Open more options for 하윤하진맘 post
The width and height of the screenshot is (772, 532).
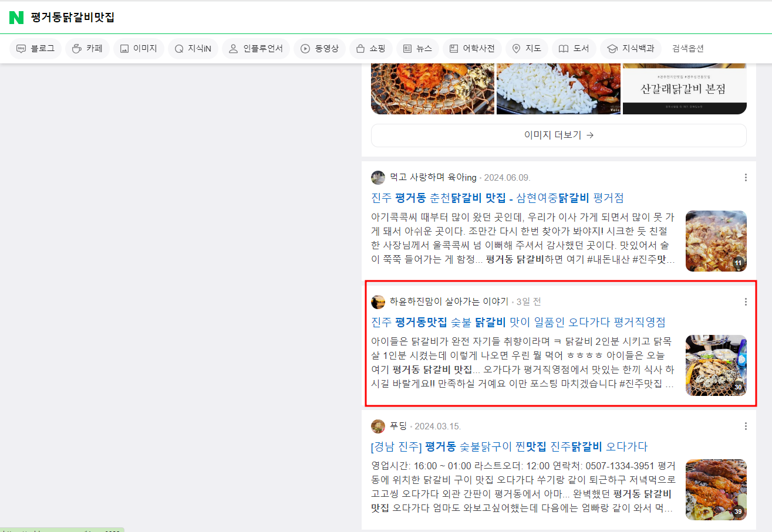[746, 302]
